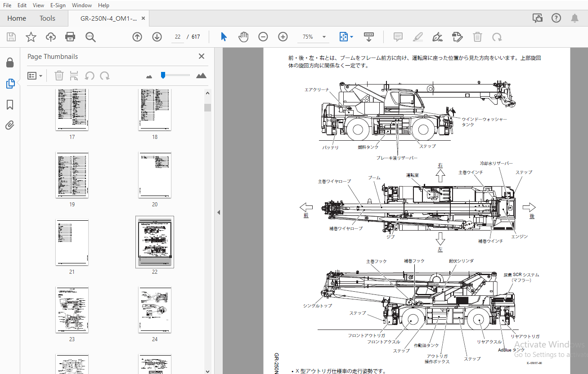Click thumbnails panel scrollbar up arrow
The height and width of the screenshot is (374, 588).
[x=207, y=93]
